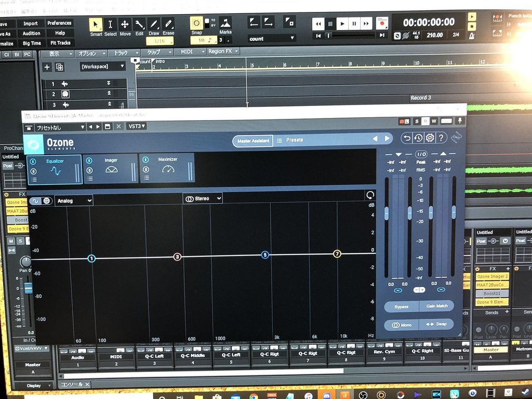
Task: Click EQ band node 7
Action: pos(337,254)
